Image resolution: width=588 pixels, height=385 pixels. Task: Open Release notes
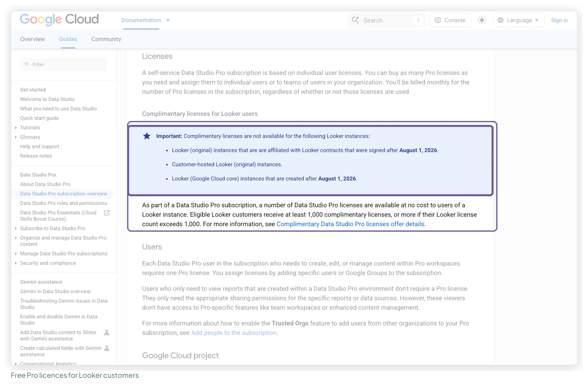pyautogui.click(x=36, y=156)
